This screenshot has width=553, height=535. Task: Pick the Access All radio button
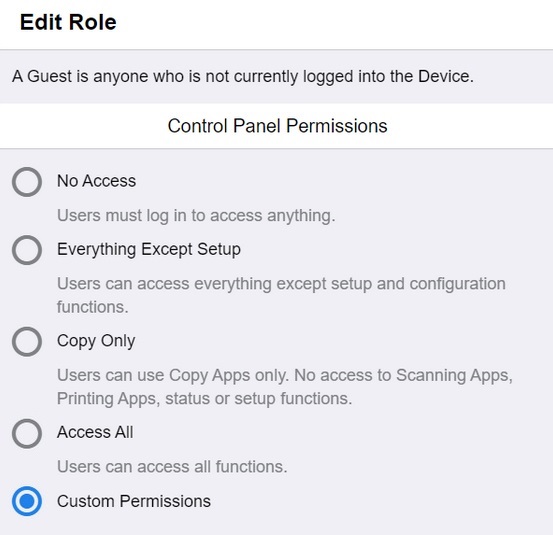coord(27,433)
